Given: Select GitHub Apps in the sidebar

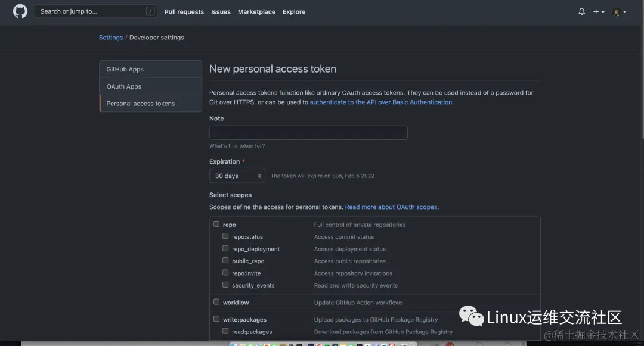Looking at the screenshot, I should point(125,69).
